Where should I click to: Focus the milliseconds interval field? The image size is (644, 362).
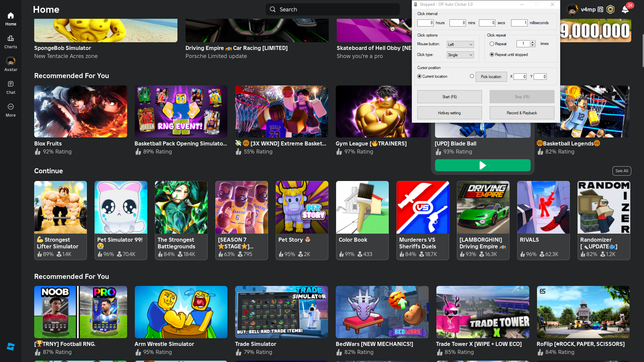520,23
